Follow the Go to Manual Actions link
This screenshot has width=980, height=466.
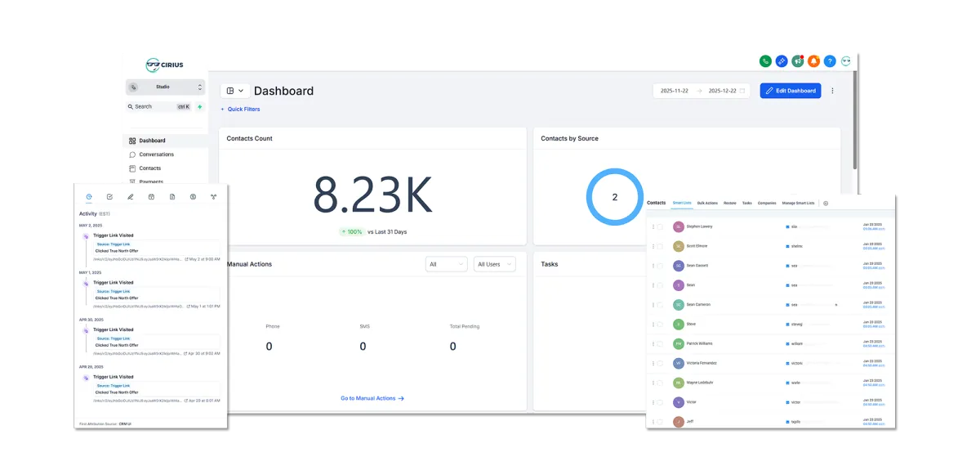point(372,398)
